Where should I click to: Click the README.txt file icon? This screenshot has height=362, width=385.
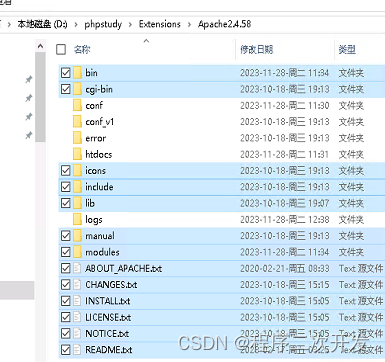77,350
